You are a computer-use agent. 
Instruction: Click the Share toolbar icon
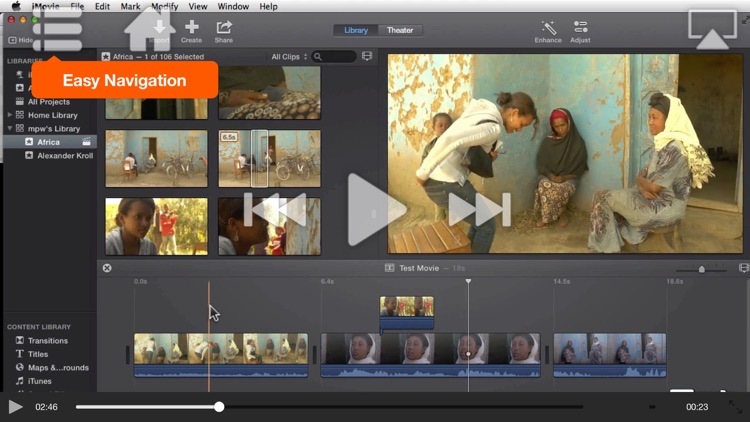coord(224,27)
